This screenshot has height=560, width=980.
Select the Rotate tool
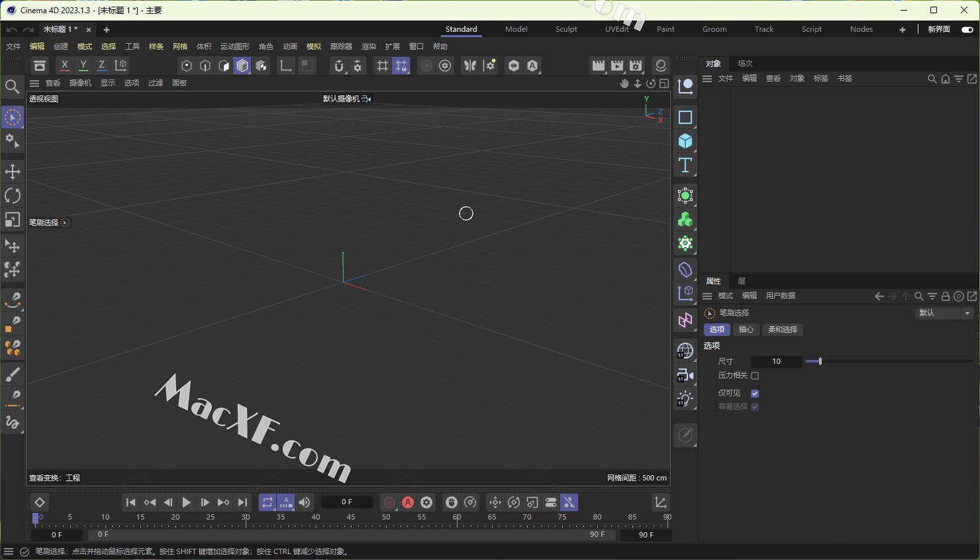[13, 196]
